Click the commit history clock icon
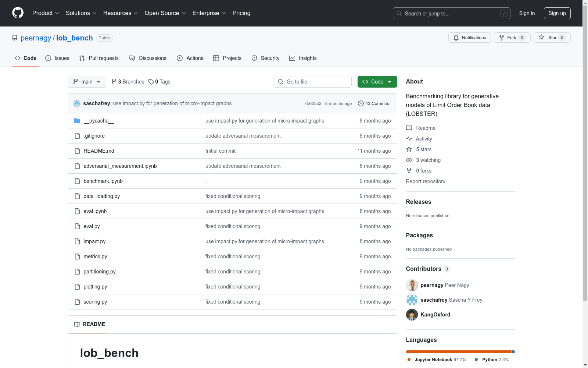 click(x=361, y=103)
